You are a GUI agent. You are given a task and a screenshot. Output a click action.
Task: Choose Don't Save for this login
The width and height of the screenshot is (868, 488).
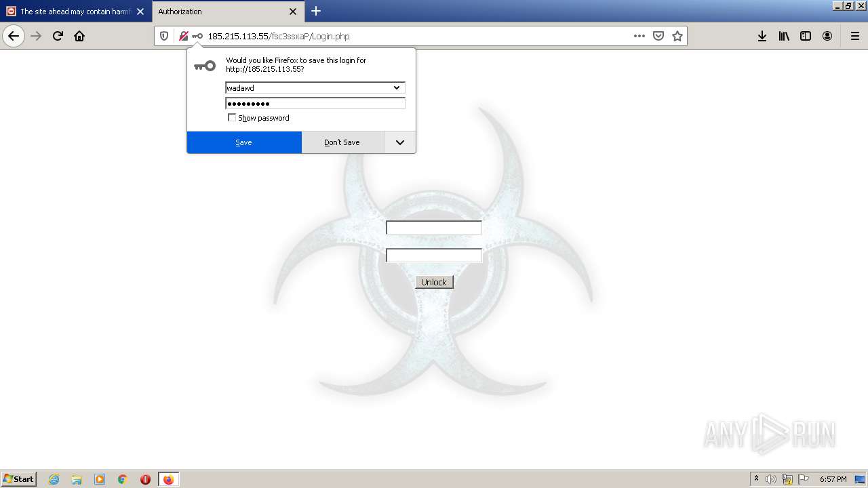pyautogui.click(x=342, y=142)
